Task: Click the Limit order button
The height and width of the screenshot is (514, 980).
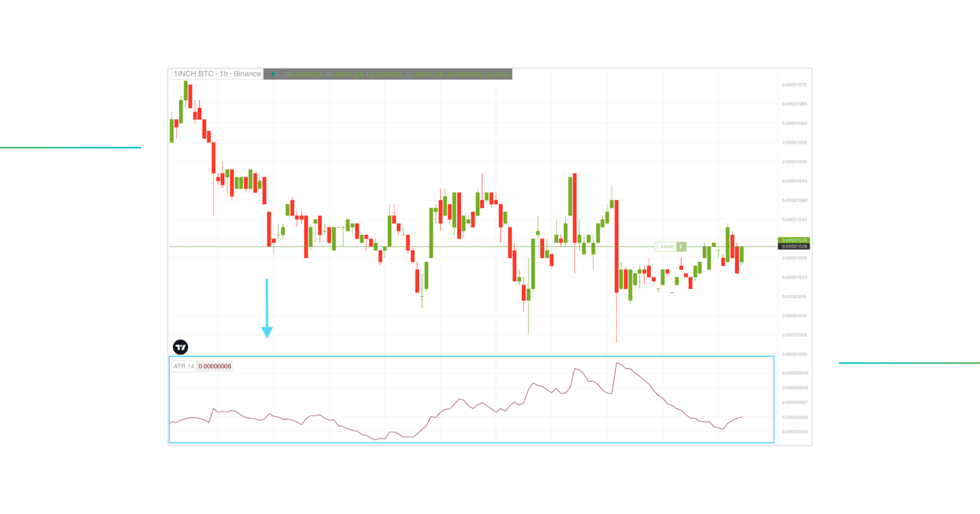Action: pos(667,246)
